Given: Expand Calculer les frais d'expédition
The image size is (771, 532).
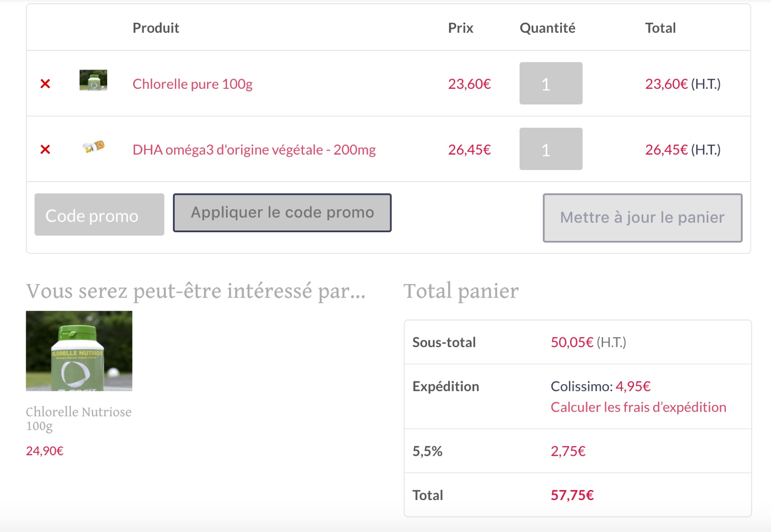Looking at the screenshot, I should click(638, 407).
